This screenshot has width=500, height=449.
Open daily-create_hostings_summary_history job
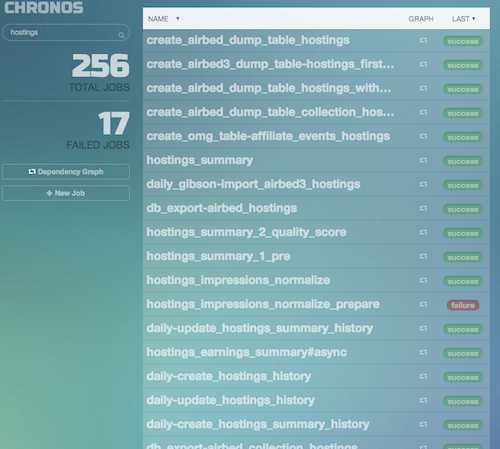click(258, 424)
